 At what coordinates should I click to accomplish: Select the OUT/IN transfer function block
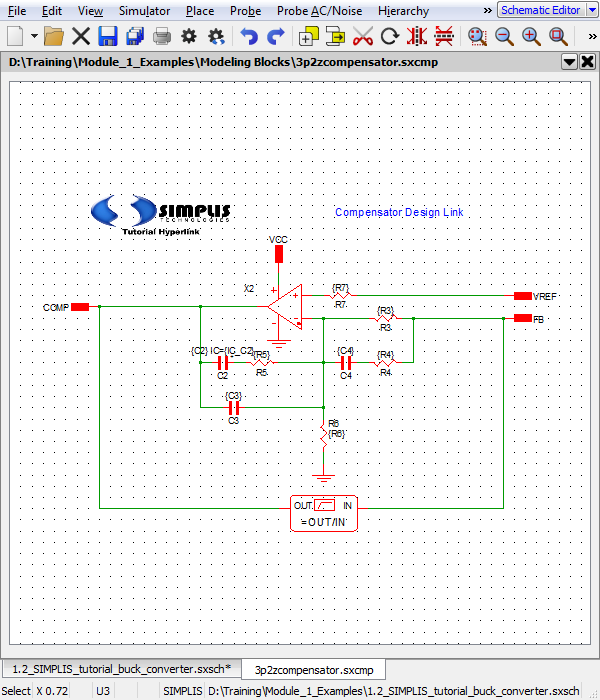(324, 512)
